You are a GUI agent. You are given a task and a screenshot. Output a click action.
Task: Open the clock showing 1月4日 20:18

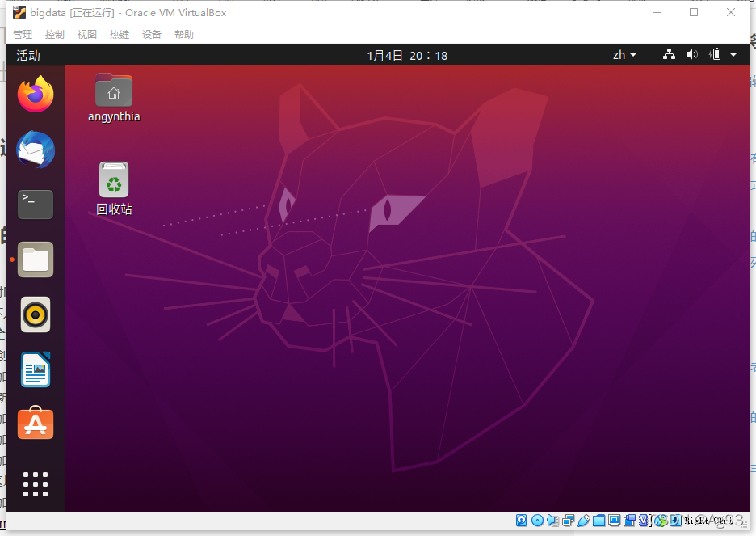click(x=407, y=56)
